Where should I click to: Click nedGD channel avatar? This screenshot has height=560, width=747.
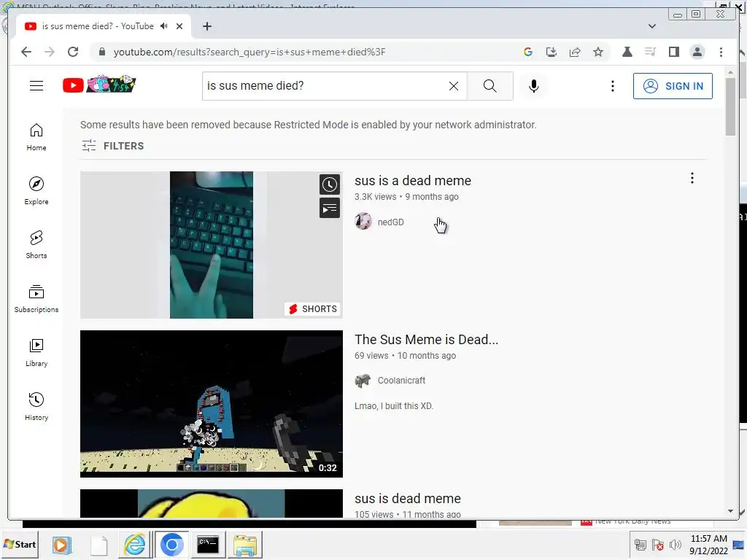363,221
